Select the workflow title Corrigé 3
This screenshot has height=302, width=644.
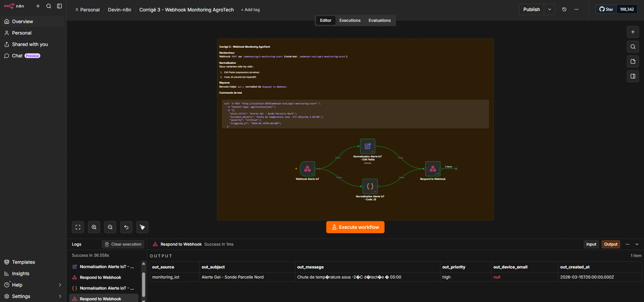coord(186,10)
